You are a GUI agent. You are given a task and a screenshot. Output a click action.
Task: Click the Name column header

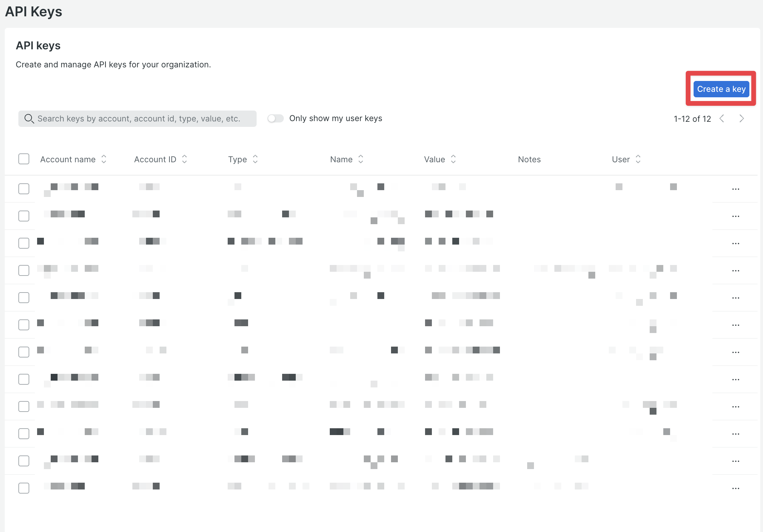tap(341, 159)
